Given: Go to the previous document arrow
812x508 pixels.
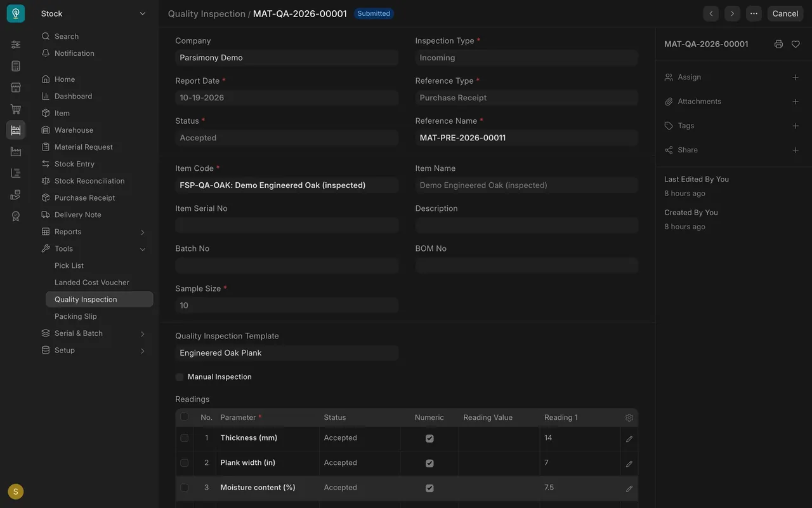Looking at the screenshot, I should (711, 13).
